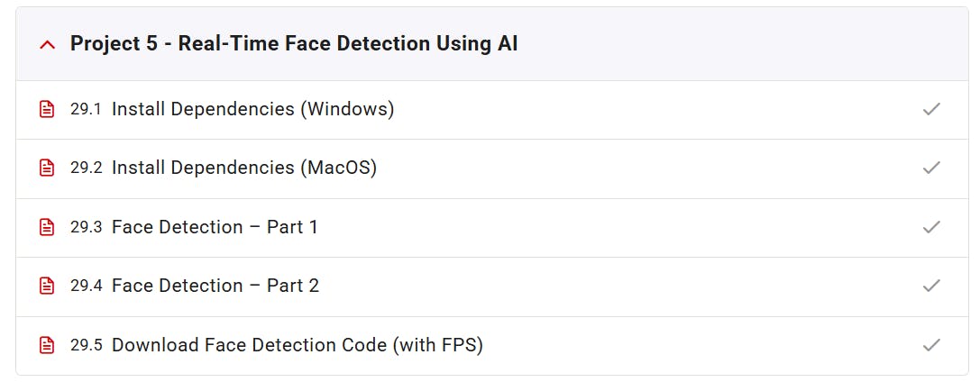The width and height of the screenshot is (980, 382).
Task: Click document icon beside Download Face Detection Code
Action: (46, 345)
